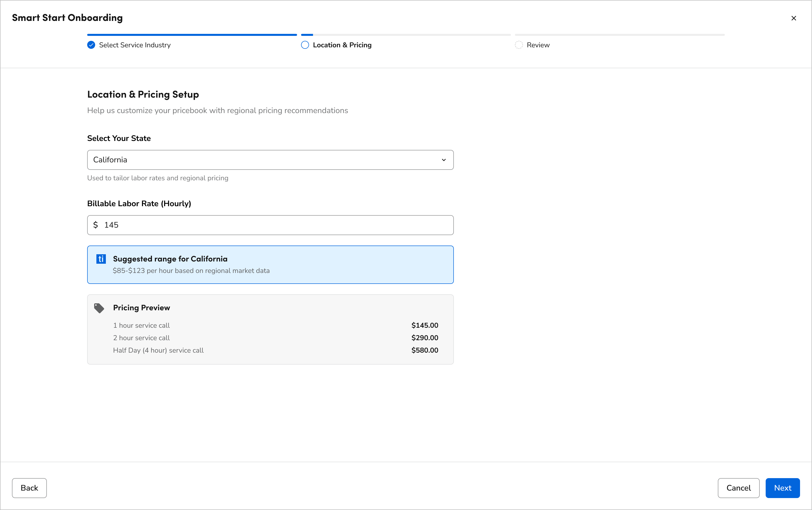Image resolution: width=812 pixels, height=510 pixels.
Task: Click the 1 hour service call row
Action: (x=275, y=325)
